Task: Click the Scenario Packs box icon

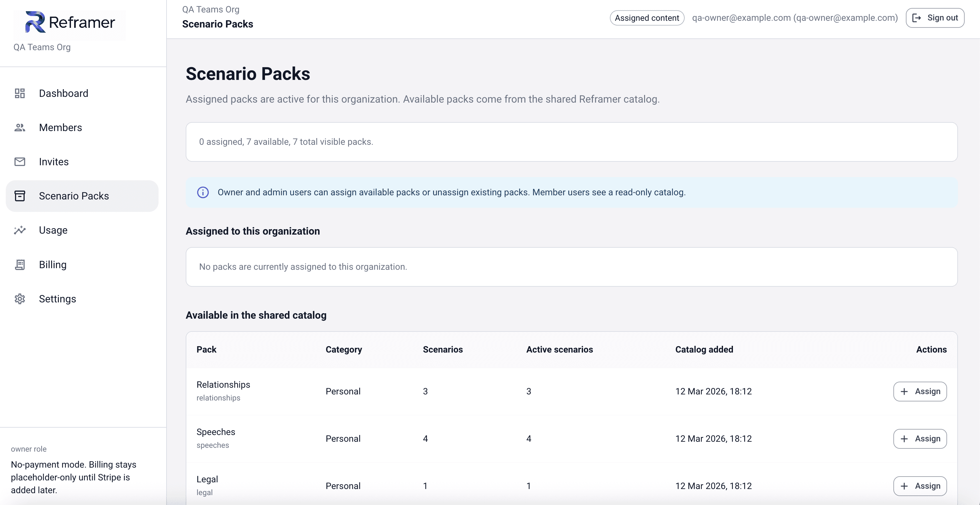Action: 20,196
